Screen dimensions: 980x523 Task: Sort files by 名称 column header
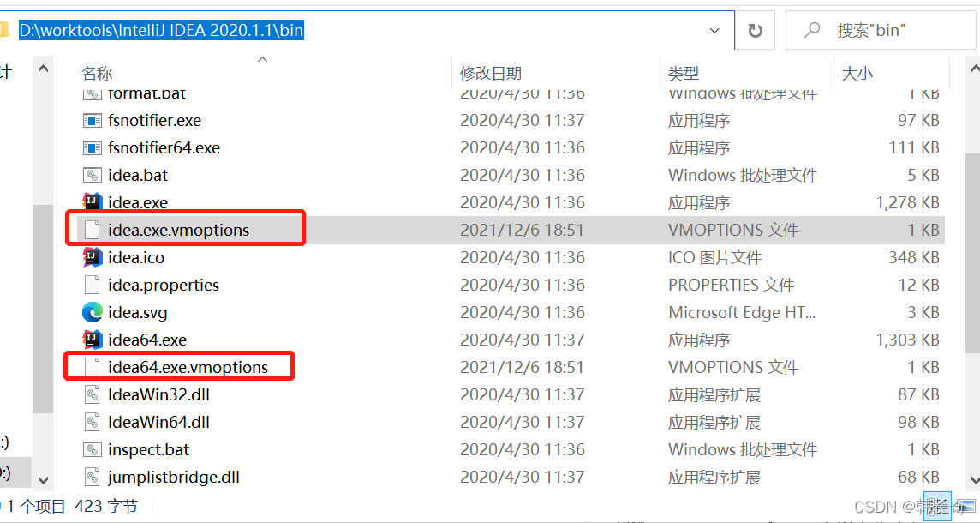(x=97, y=73)
